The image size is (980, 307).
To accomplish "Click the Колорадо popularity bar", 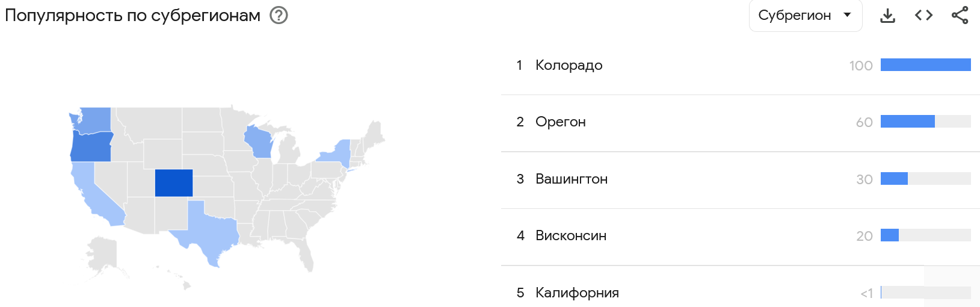I will (925, 65).
